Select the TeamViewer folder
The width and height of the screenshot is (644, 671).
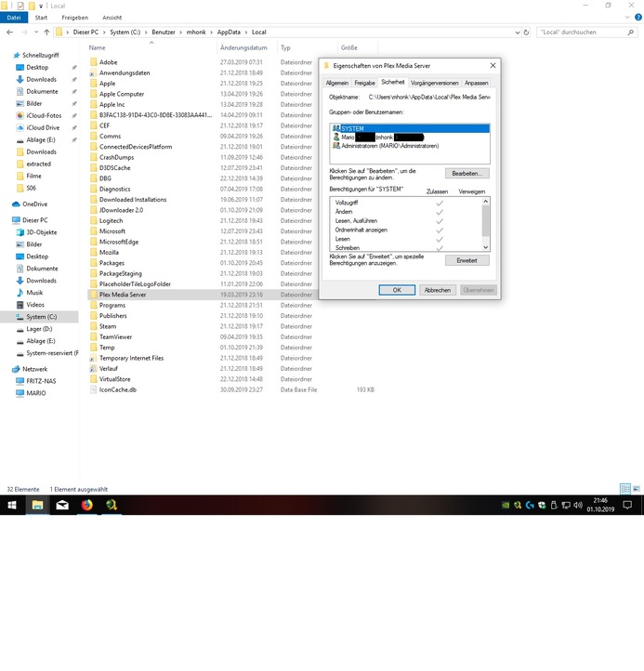[115, 336]
